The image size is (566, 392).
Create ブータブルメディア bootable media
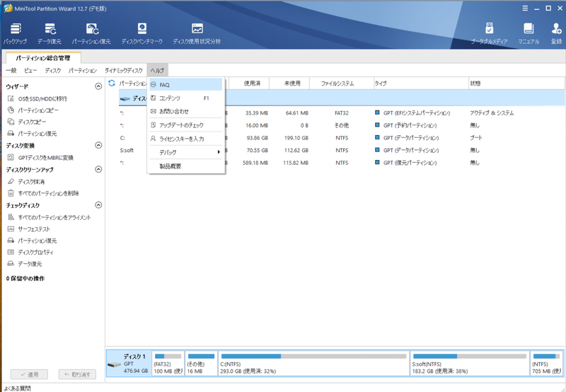[489, 33]
